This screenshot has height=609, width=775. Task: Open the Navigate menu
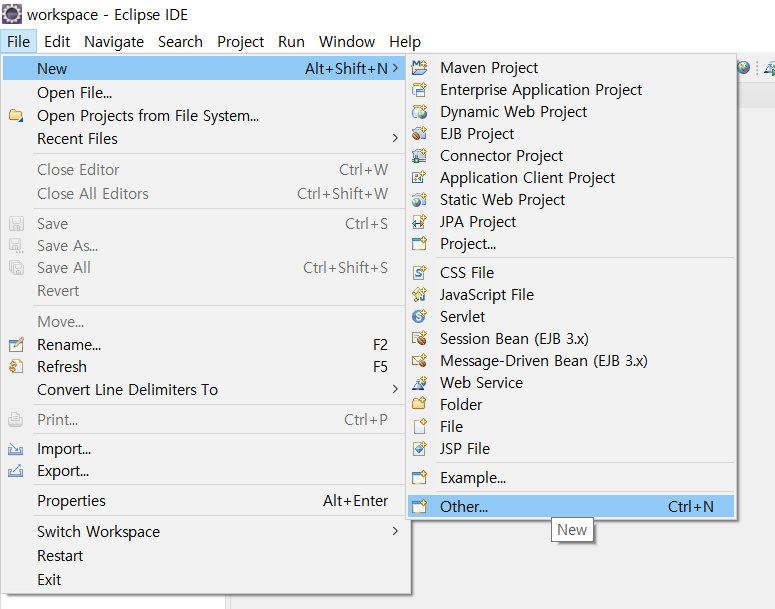tap(114, 42)
